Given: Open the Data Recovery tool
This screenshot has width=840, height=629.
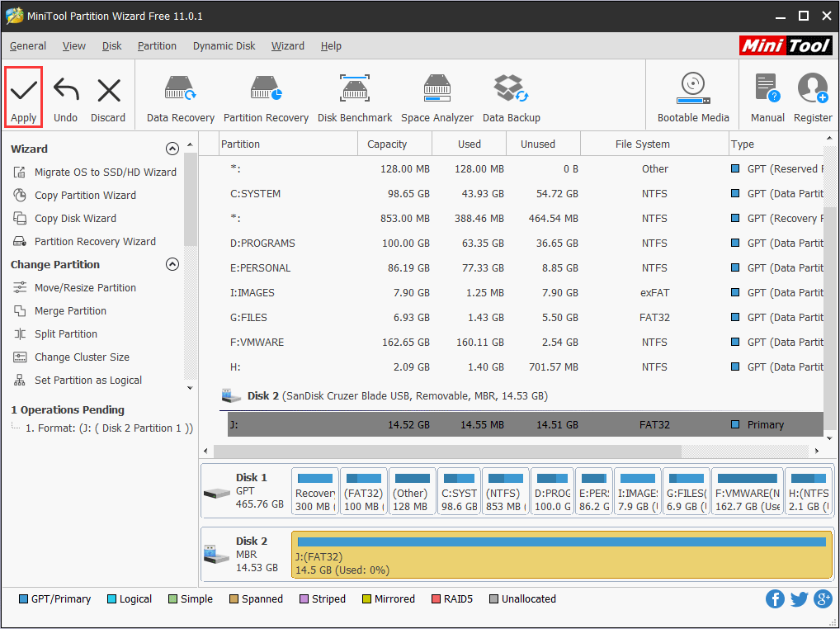Looking at the screenshot, I should tap(180, 90).
